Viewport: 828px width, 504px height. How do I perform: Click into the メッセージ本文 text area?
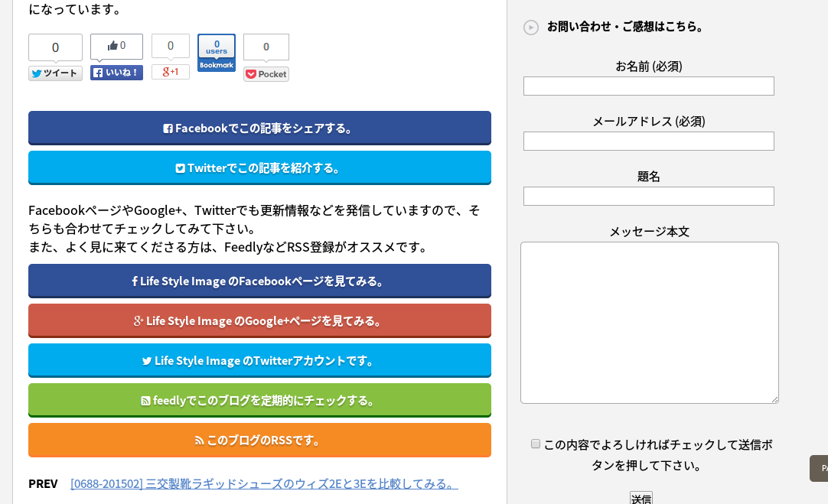tap(650, 323)
